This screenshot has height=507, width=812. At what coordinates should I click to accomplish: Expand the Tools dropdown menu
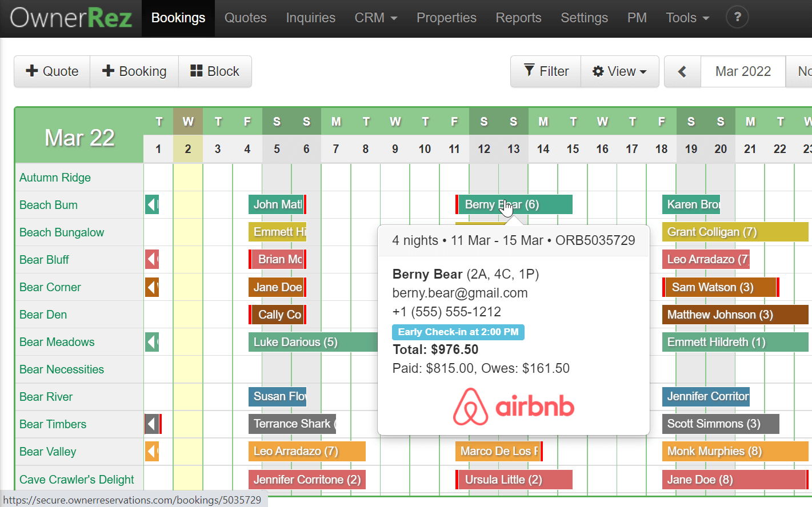[687, 18]
